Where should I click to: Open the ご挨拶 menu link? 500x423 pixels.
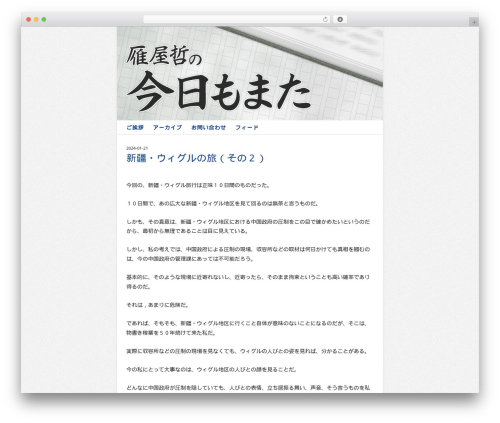pos(135,127)
